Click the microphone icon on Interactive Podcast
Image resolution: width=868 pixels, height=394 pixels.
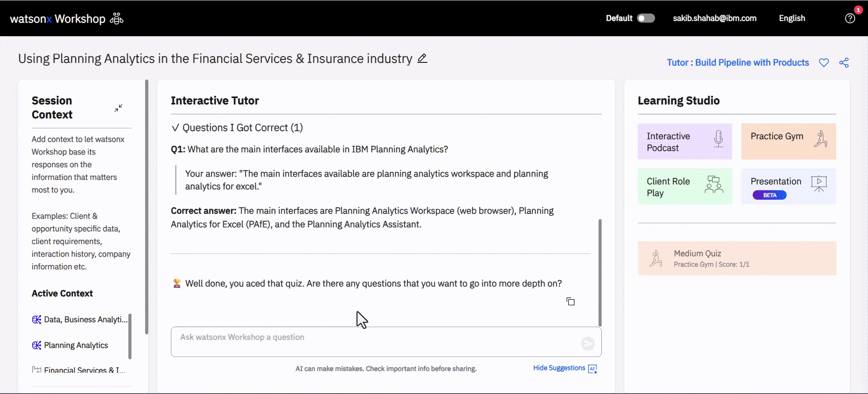coord(718,139)
